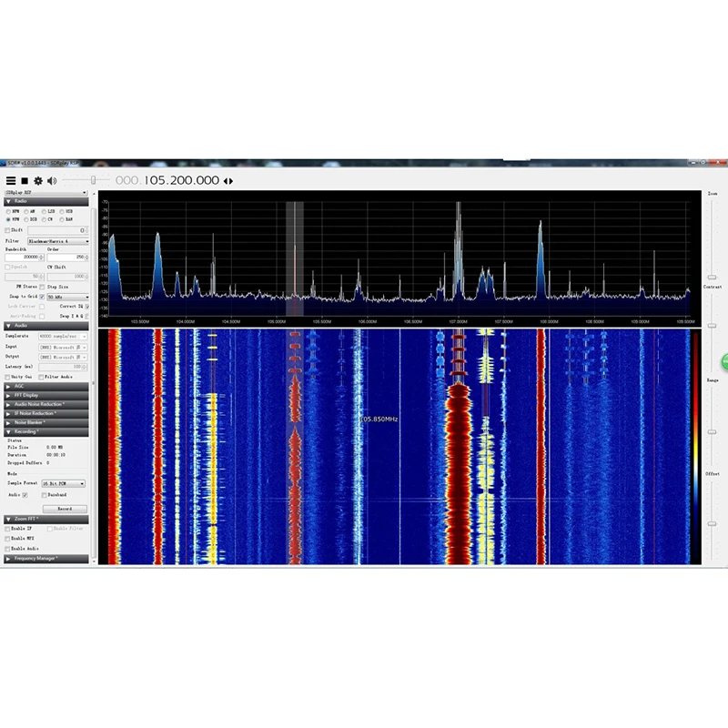Click the 00:00:10 Duration value

[56, 455]
